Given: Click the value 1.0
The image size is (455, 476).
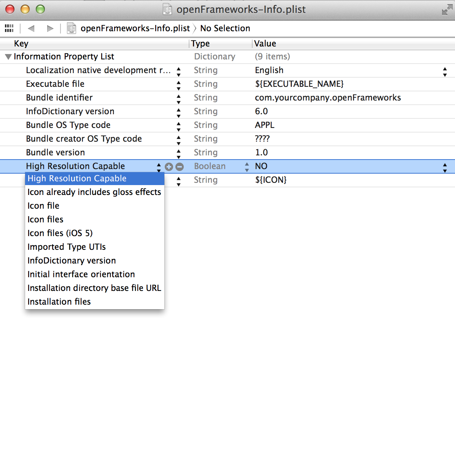Looking at the screenshot, I should coord(261,152).
